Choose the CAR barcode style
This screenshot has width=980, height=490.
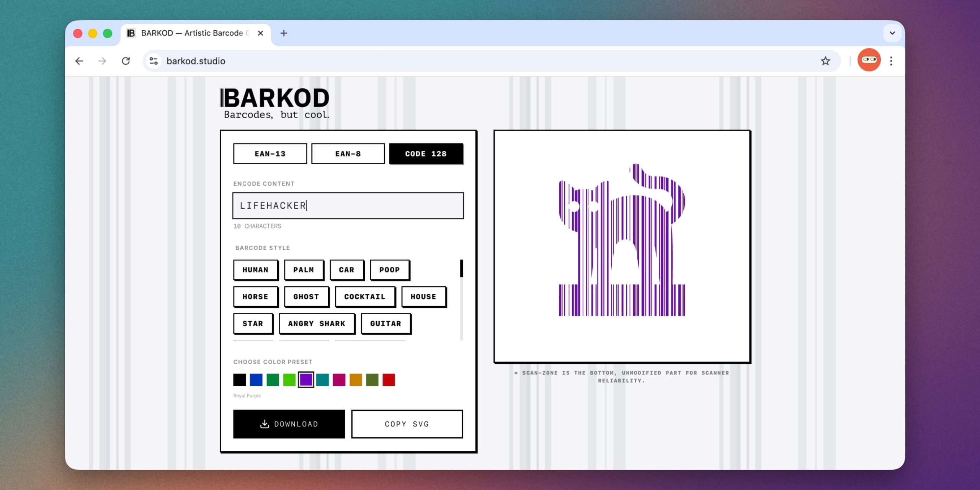[347, 270]
